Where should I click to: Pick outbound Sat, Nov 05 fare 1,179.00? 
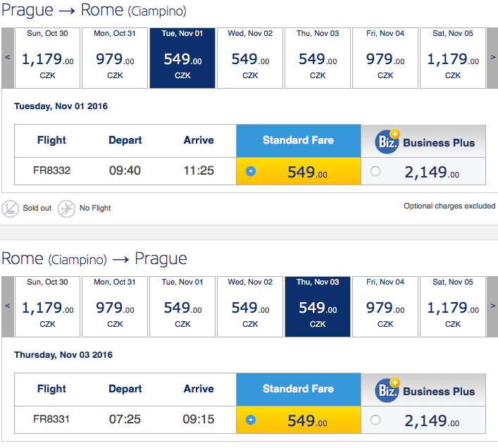tap(453, 58)
